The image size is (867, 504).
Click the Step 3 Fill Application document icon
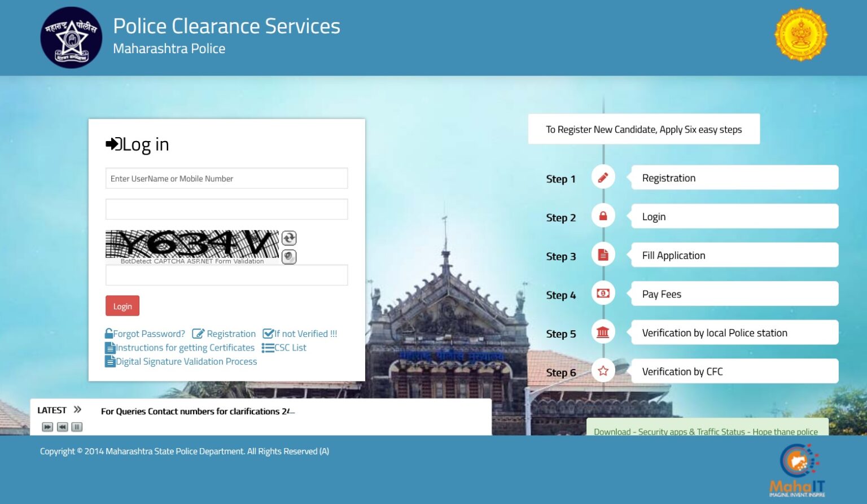[602, 254]
